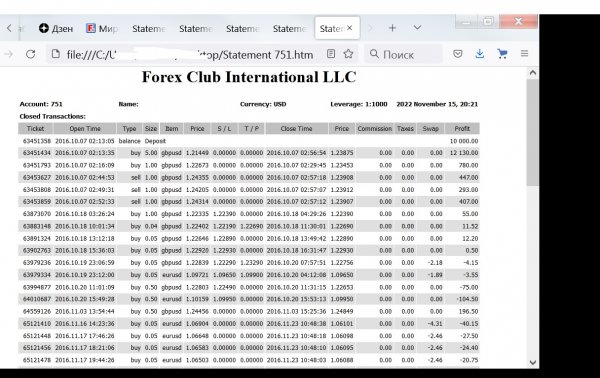Click the Forex Club International LLC heading
This screenshot has height=378, width=600.
pos(249,77)
